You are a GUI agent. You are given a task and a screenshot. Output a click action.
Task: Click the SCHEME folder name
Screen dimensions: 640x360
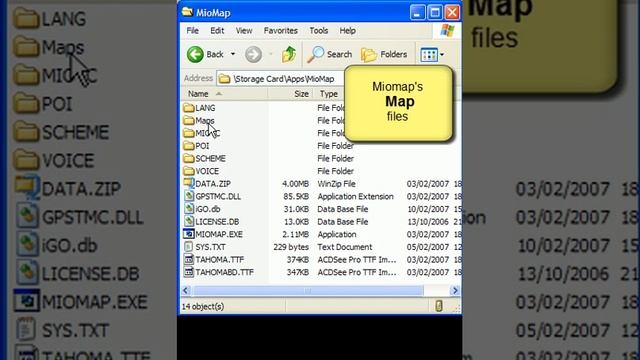click(210, 158)
